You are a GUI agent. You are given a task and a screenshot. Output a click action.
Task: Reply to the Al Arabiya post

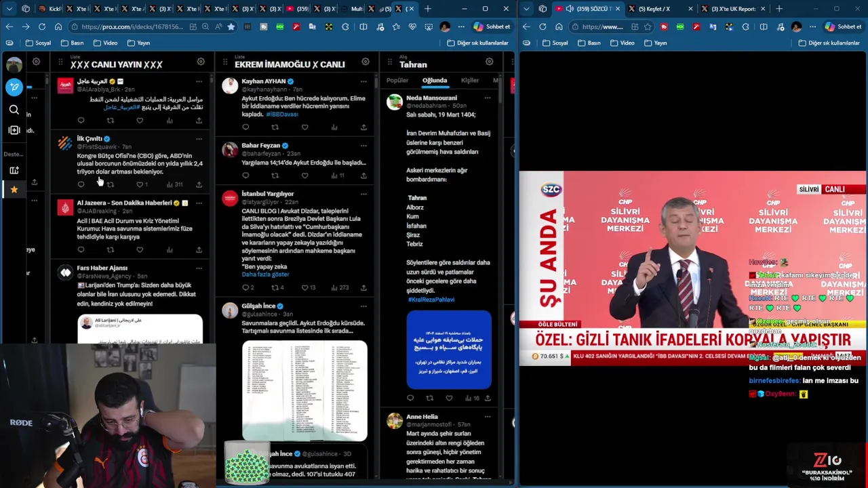point(81,121)
